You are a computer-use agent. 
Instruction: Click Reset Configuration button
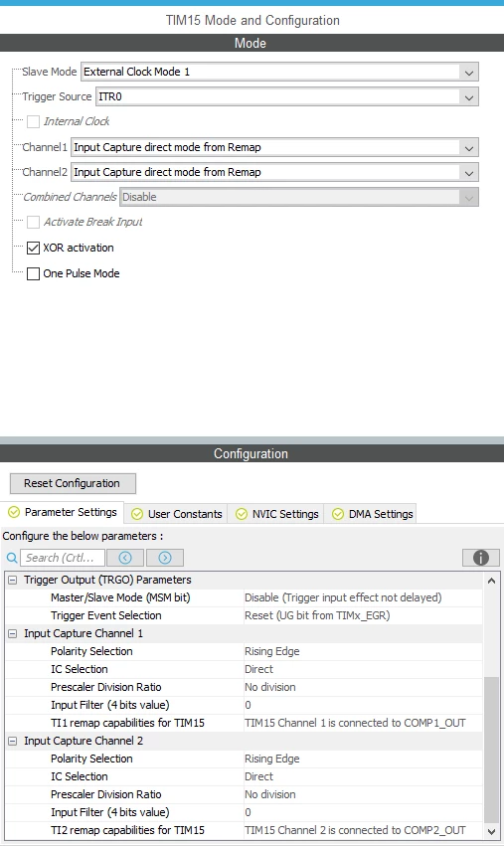pyautogui.click(x=73, y=483)
